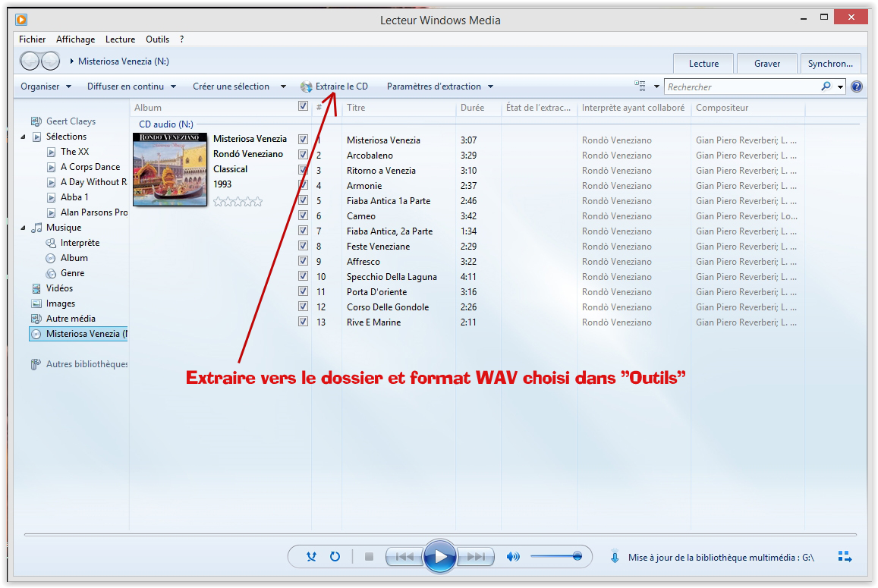Open the Créer une sélection dropdown arrow

click(283, 86)
